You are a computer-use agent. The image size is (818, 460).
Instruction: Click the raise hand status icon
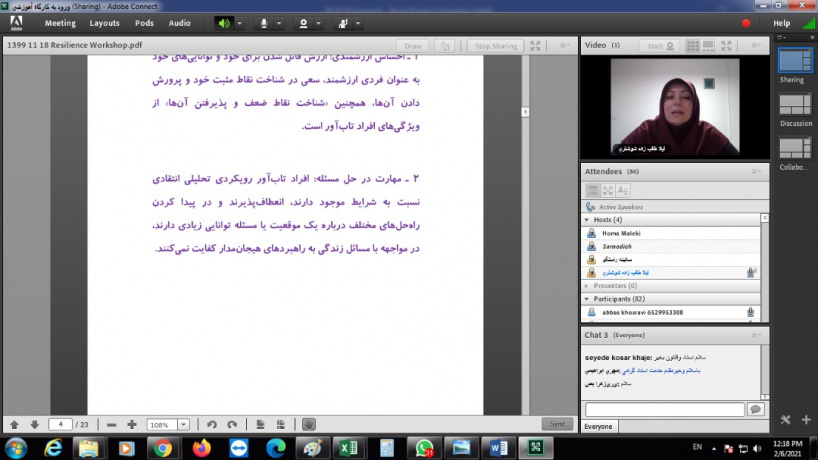pos(343,23)
